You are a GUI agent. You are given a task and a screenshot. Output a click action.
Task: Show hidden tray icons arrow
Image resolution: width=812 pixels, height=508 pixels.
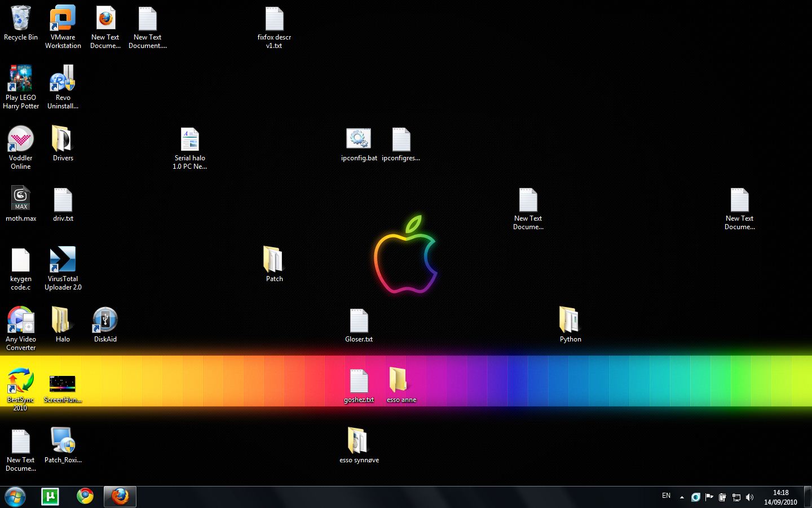tap(682, 497)
